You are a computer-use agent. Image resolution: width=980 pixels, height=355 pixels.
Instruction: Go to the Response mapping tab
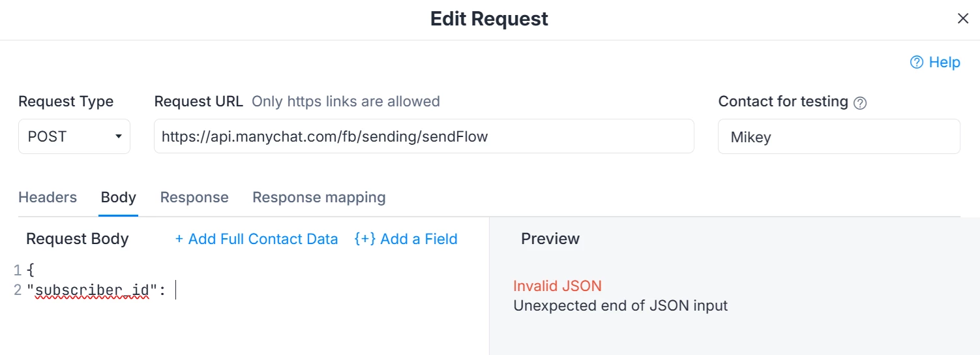(319, 197)
